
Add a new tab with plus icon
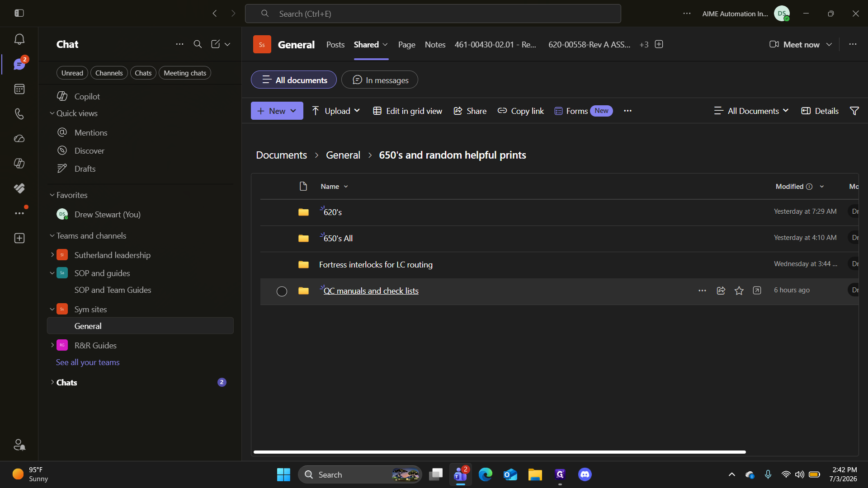click(659, 44)
